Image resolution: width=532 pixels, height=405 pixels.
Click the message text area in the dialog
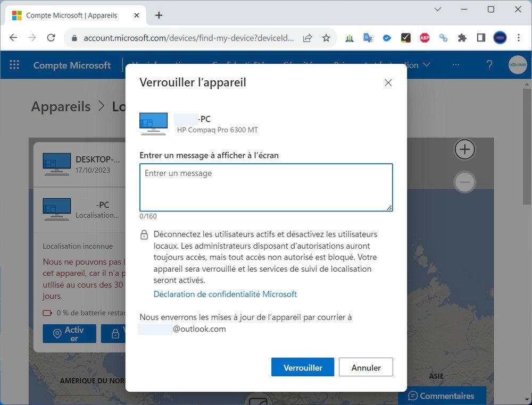coord(266,188)
